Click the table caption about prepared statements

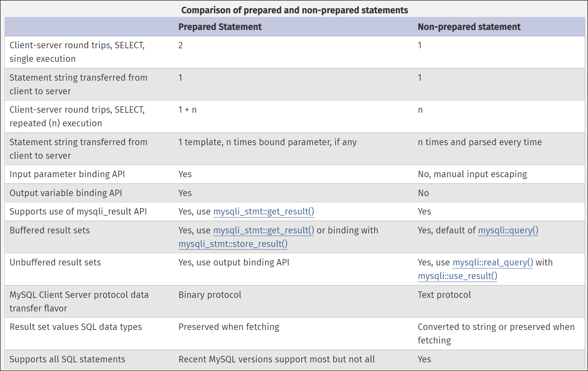[295, 10]
